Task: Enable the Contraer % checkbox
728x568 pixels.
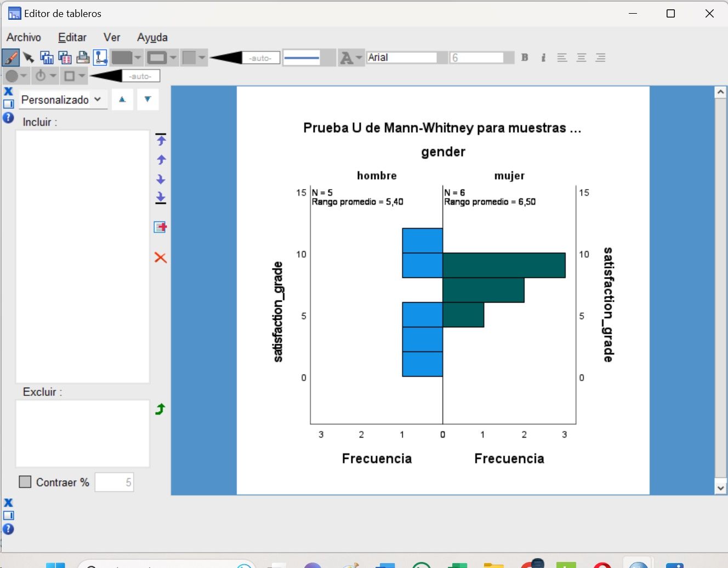Action: tap(25, 481)
